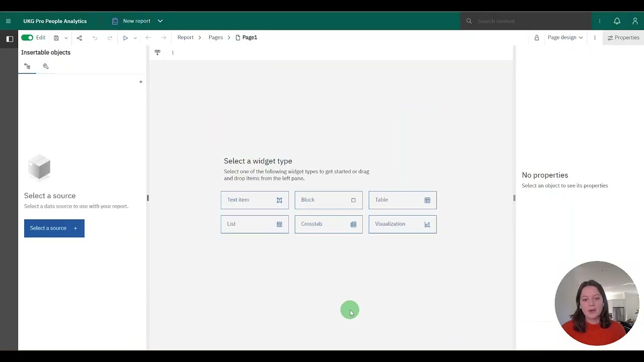644x362 pixels.
Task: Toggle the Properties pane button
Action: pyautogui.click(x=623, y=38)
